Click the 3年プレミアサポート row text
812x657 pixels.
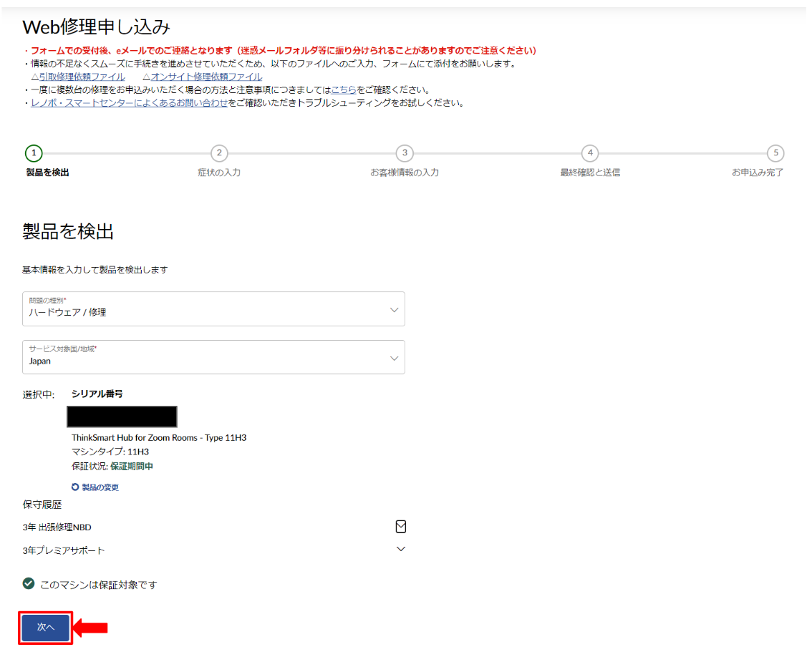tap(64, 550)
